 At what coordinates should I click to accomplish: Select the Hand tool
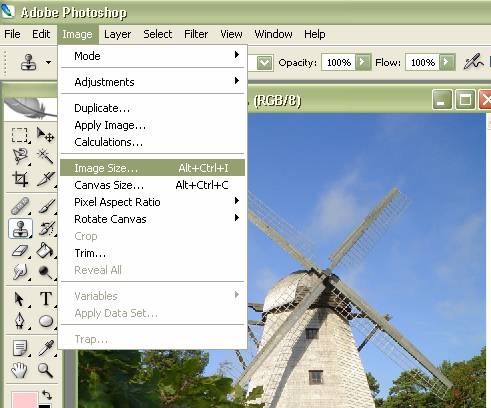(x=20, y=370)
